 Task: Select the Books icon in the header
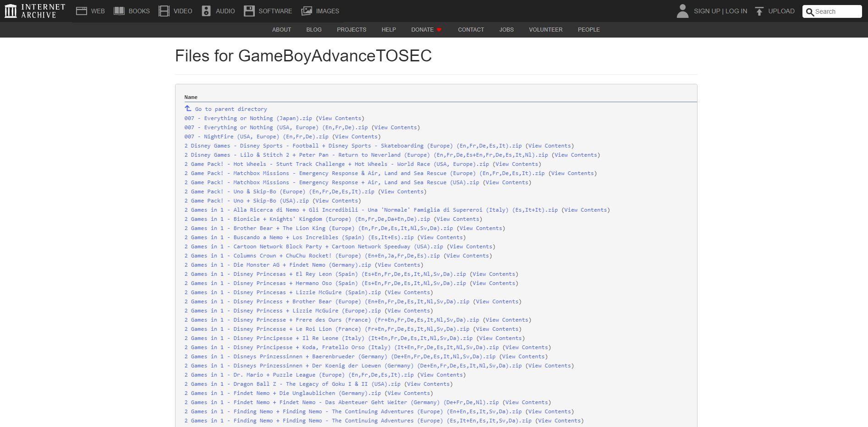(x=119, y=11)
